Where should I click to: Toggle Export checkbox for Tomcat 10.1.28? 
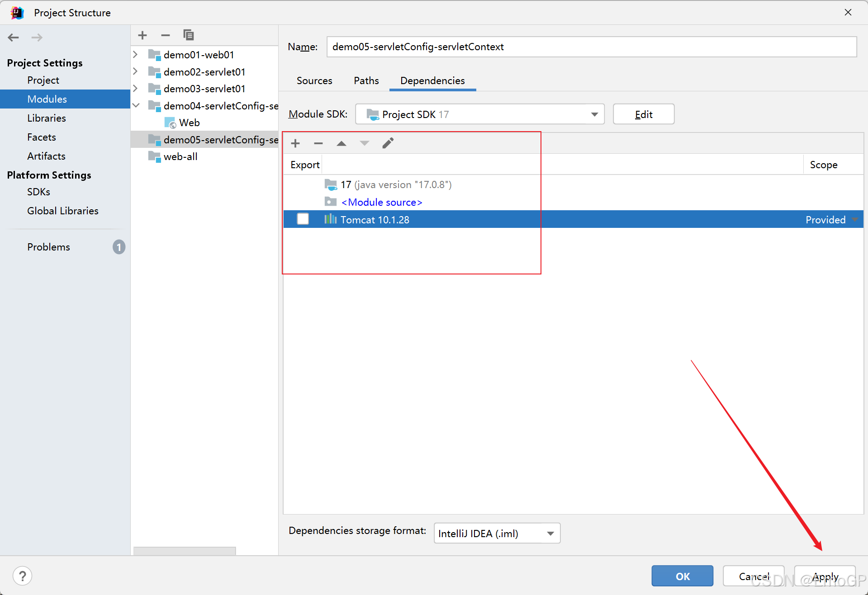303,219
